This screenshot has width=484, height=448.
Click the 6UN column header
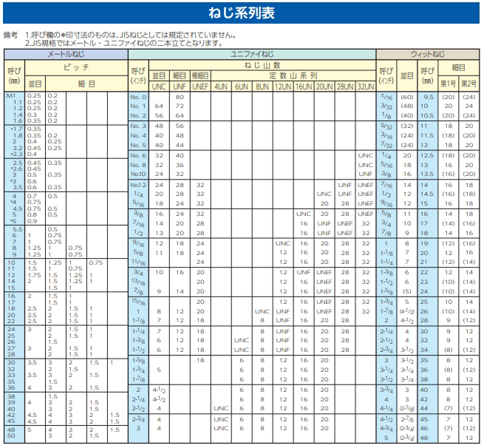[241, 86]
